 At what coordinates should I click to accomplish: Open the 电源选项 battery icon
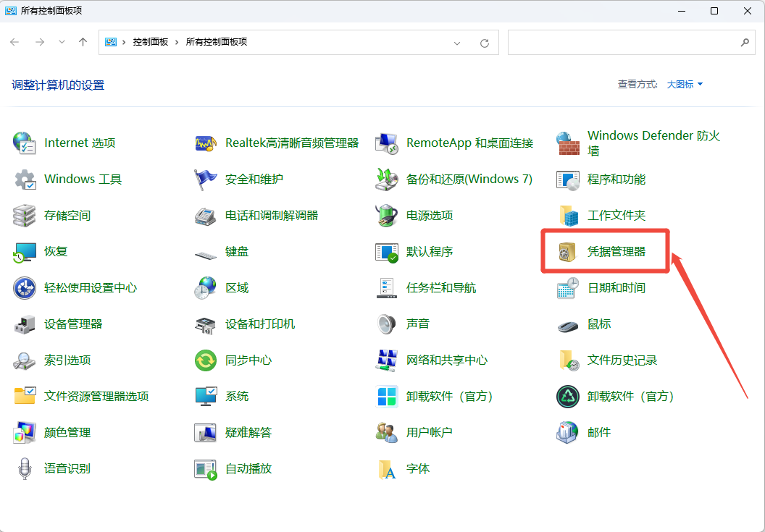pos(386,216)
